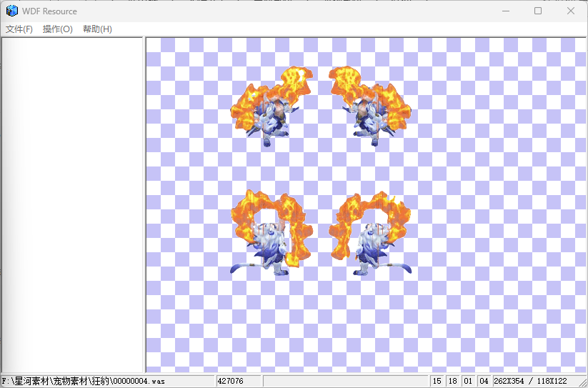588x388 pixels.
Task: Minimize the WDF Resource window
Action: [506, 11]
